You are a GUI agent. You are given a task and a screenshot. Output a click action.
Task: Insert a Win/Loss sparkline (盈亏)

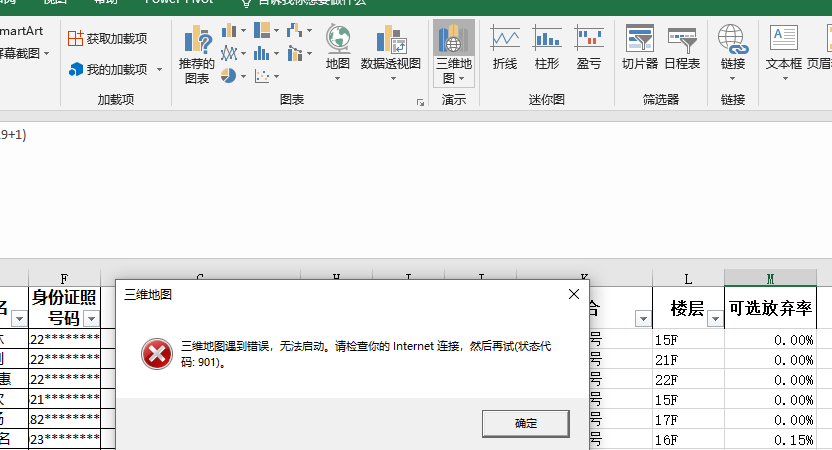pos(589,48)
